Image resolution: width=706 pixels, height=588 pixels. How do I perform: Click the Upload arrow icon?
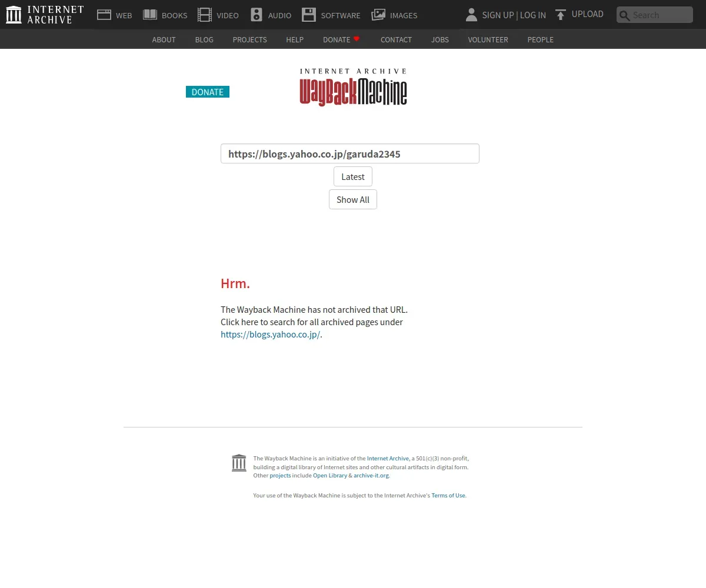point(561,15)
